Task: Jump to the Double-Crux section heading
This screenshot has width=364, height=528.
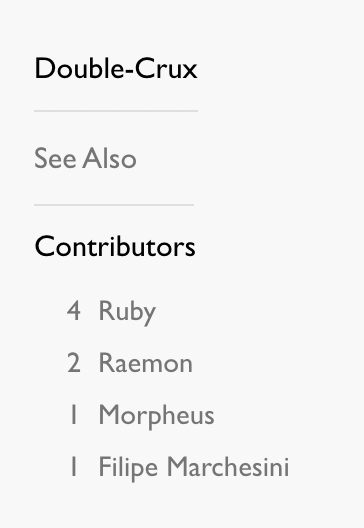Action: (116, 69)
